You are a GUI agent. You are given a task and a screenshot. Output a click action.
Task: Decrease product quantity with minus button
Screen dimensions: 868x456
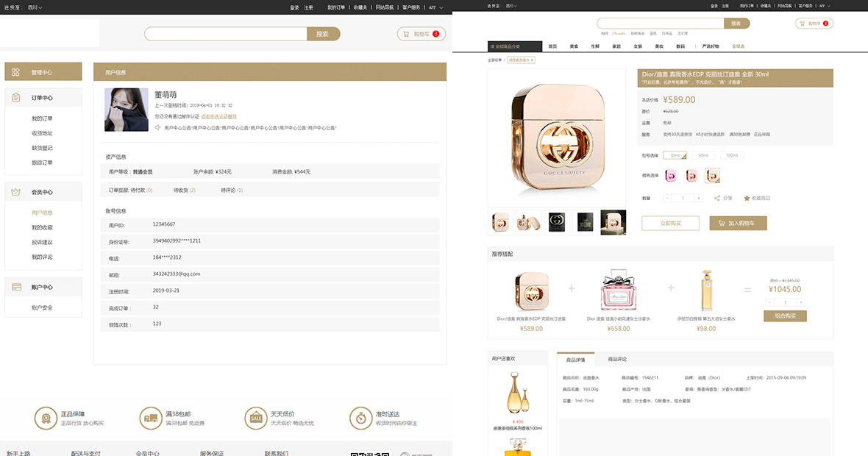pos(668,198)
